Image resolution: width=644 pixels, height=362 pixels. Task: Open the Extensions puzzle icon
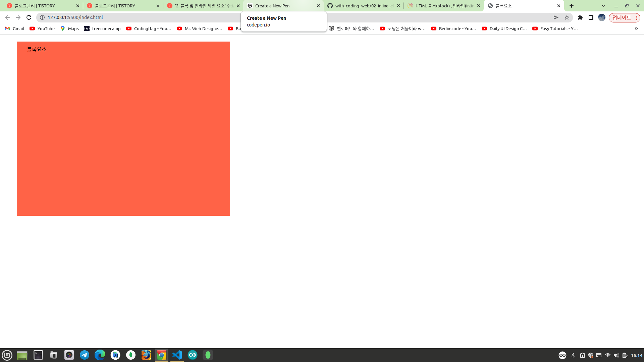(580, 17)
